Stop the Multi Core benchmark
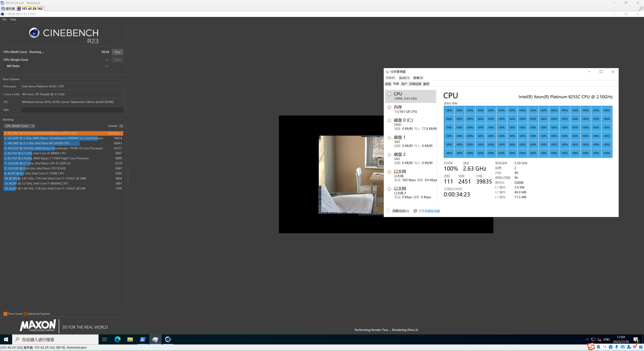Image resolution: width=644 pixels, height=351 pixels. pyautogui.click(x=117, y=52)
